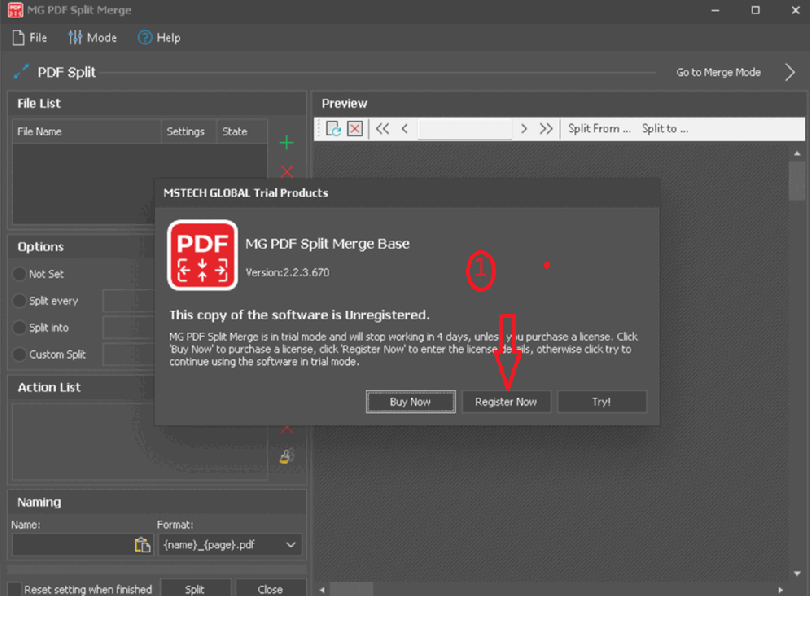
Task: Click Split From ... in Preview toolbar
Action: pyautogui.click(x=599, y=129)
